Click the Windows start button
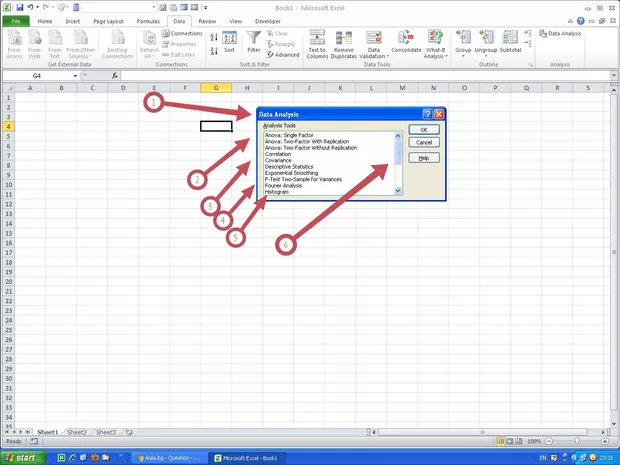620x465 pixels. (x=23, y=458)
